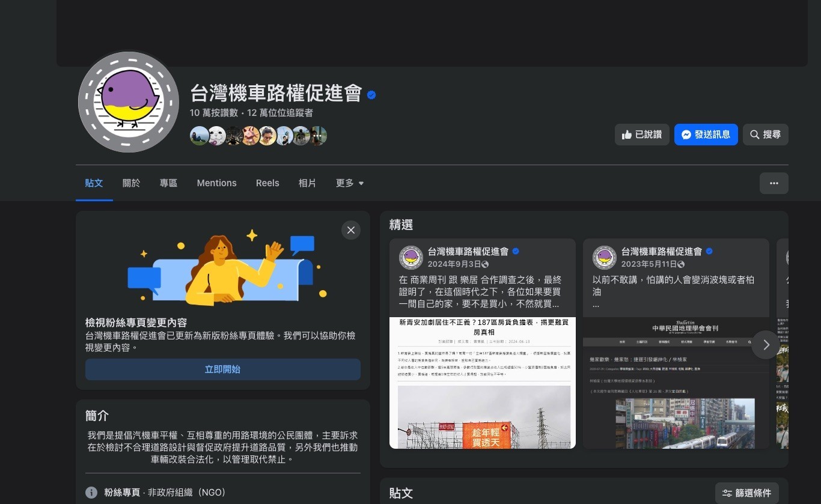
Task: Click the info icon beside 粉絲專頁
Action: [x=91, y=493]
